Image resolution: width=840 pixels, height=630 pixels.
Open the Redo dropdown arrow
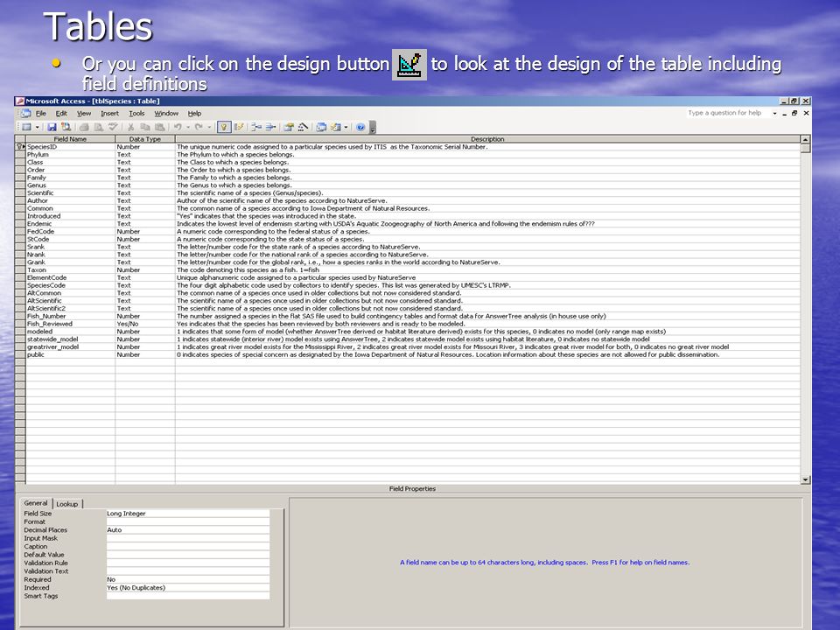tap(209, 128)
